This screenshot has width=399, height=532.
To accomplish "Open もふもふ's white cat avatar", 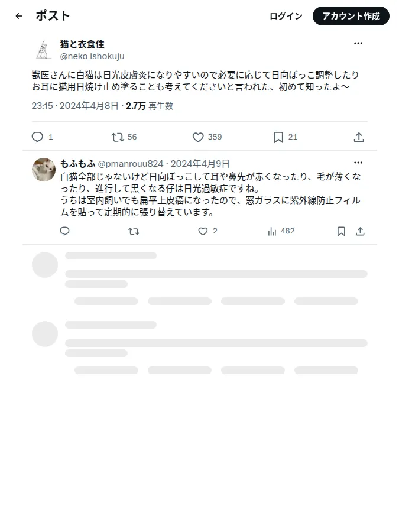I will tap(44, 169).
